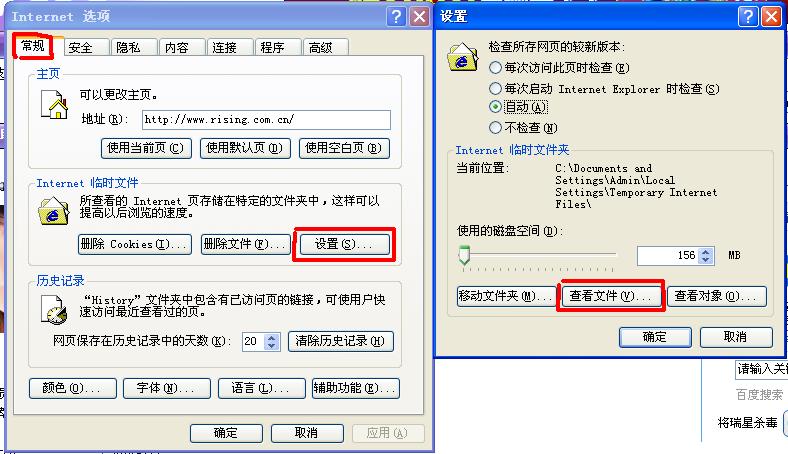Click 删除 Cookies button
The width and height of the screenshot is (788, 454).
[135, 244]
